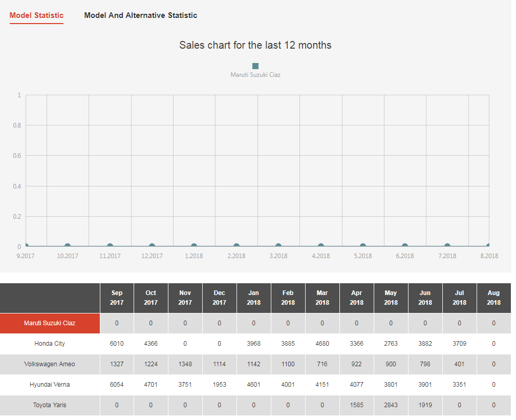Click Hyundai Verna value 4077
This screenshot has width=516, height=420.
point(356,385)
